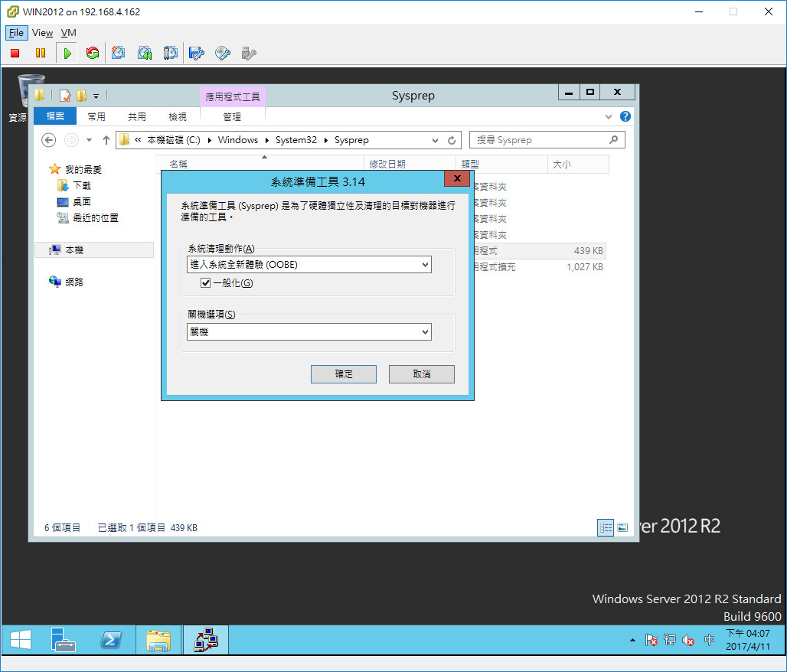787x672 pixels.
Task: Open View menu in VM console
Action: point(42,33)
